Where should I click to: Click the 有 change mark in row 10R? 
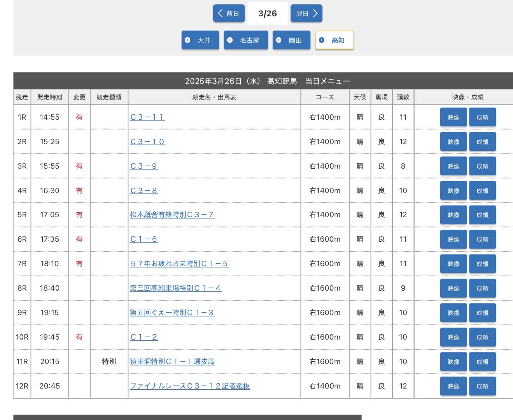[79, 337]
